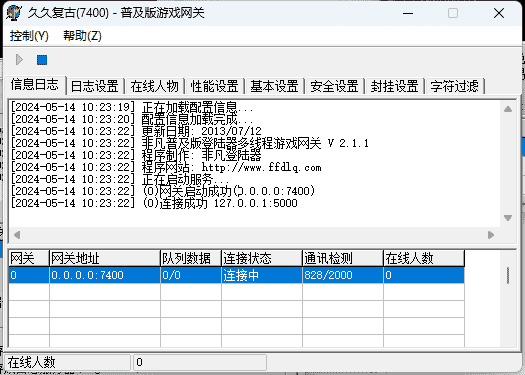The width and height of the screenshot is (525, 375).
Task: Open the 帮助(Z) menu
Action: [x=82, y=36]
